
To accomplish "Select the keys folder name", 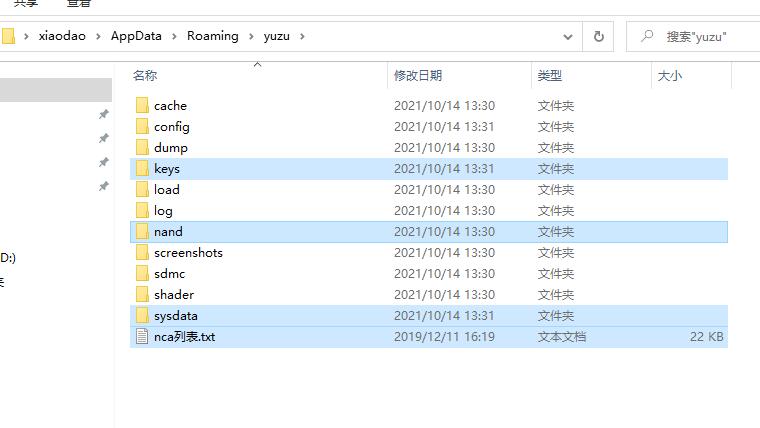I will click(x=167, y=169).
